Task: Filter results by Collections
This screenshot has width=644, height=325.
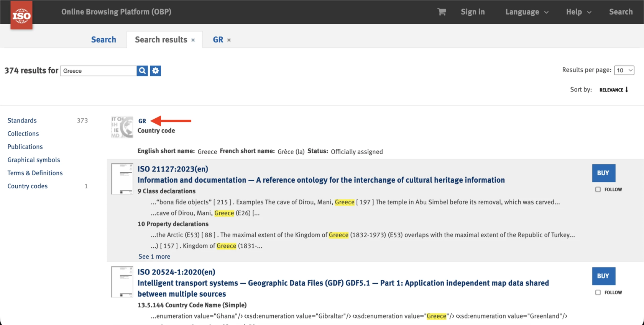Action: pyautogui.click(x=23, y=134)
